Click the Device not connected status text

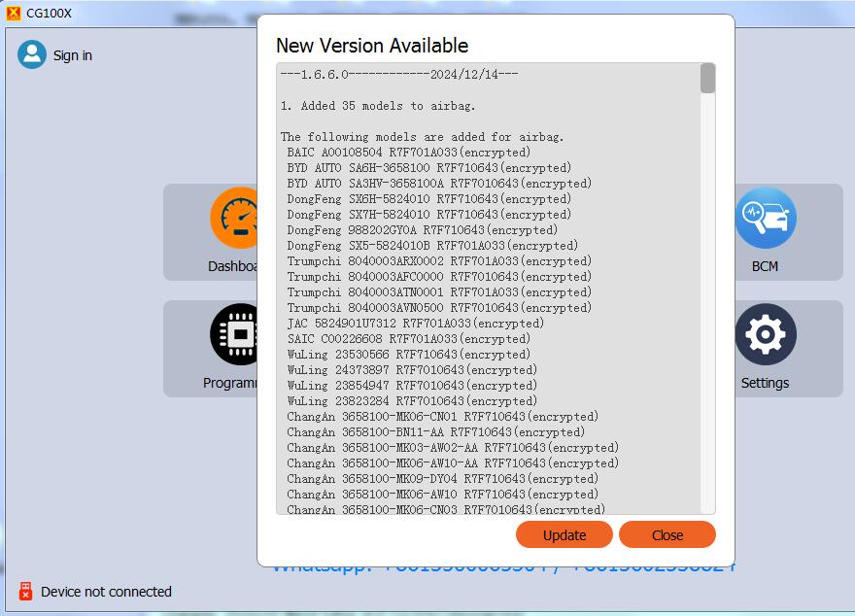[106, 592]
